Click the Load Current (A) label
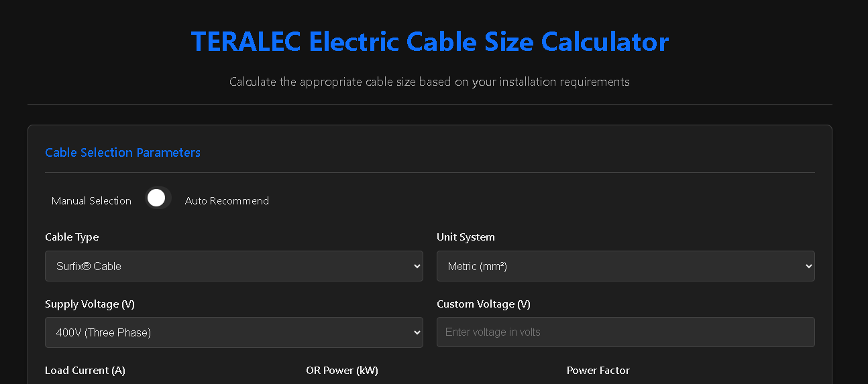 [x=85, y=371]
